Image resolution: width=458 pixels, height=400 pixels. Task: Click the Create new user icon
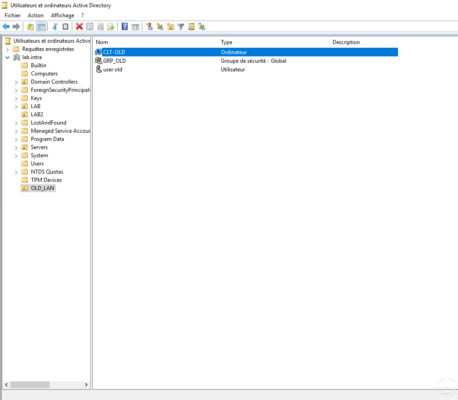click(x=149, y=26)
